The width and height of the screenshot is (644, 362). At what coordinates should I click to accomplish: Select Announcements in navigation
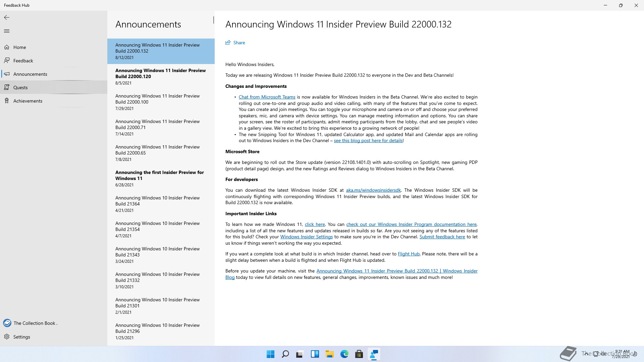pos(54,74)
